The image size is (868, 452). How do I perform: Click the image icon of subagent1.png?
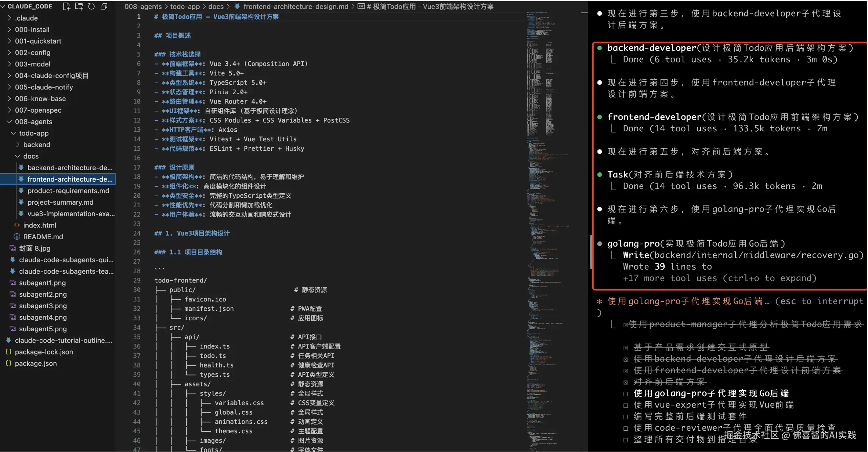[13, 283]
